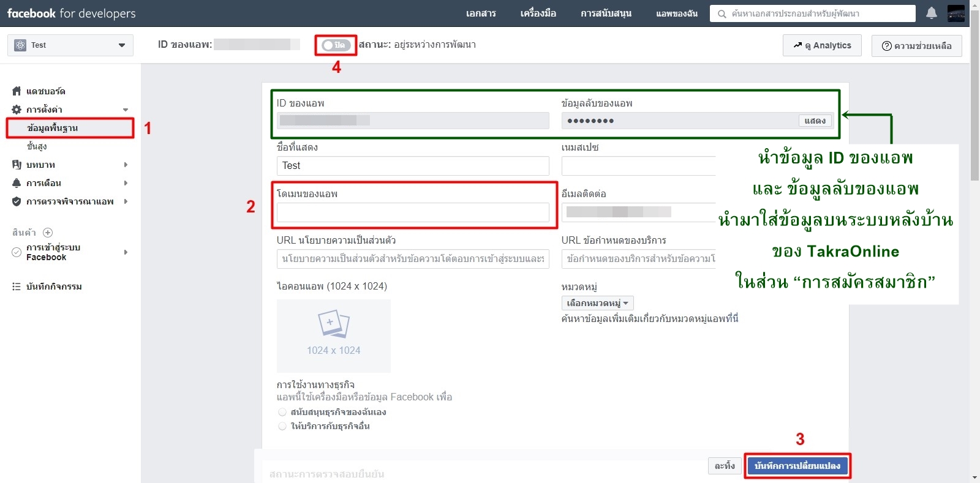Screen dimensions: 980x483
Task: Expand the การตรวจพิจารณาแอพ arrow
Action: [x=126, y=201]
